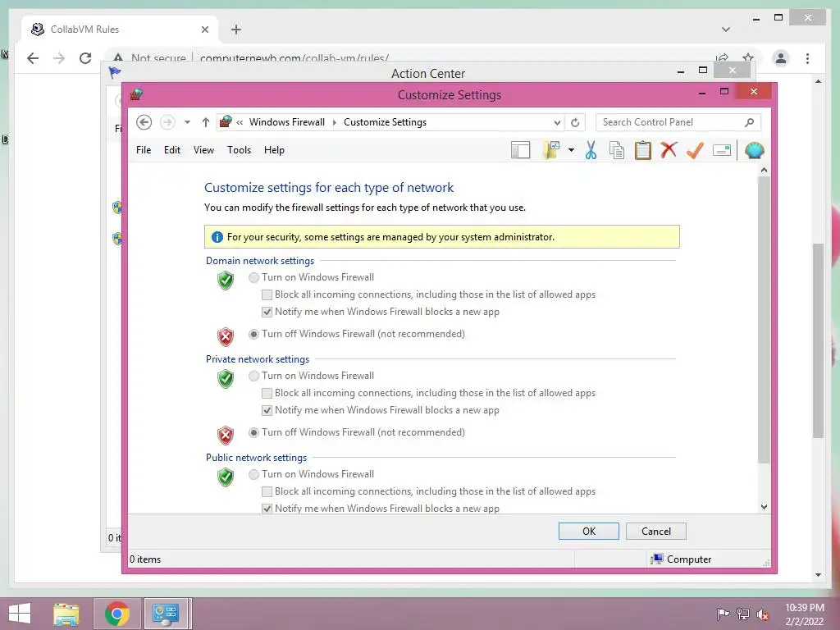Click Chrome's share page icon

coord(722,58)
